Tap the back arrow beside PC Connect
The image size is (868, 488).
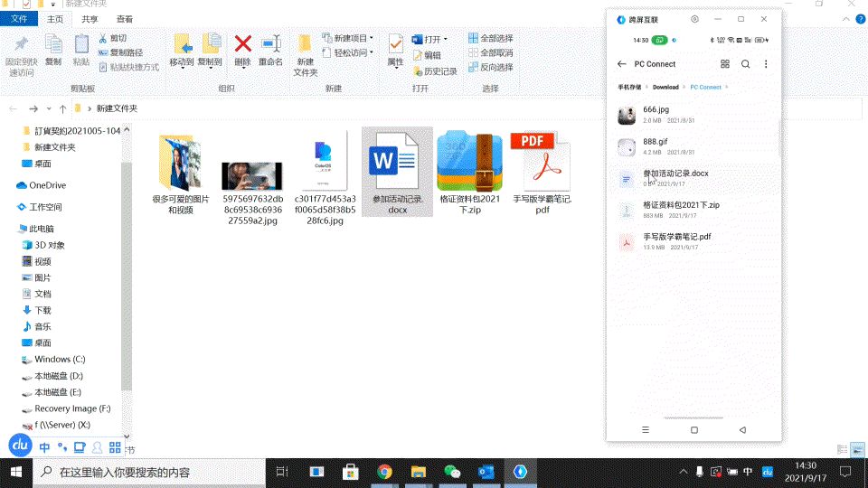point(621,64)
